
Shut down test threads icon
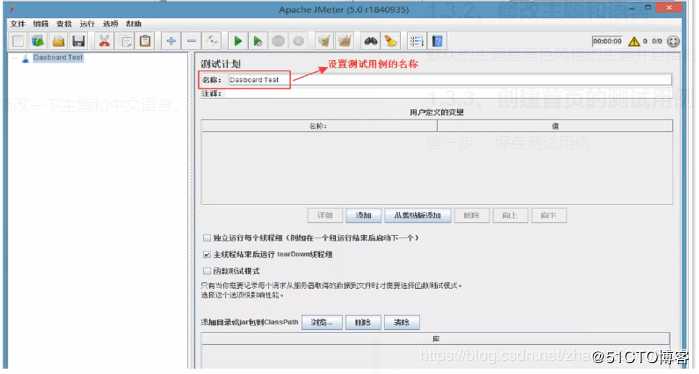[x=298, y=41]
